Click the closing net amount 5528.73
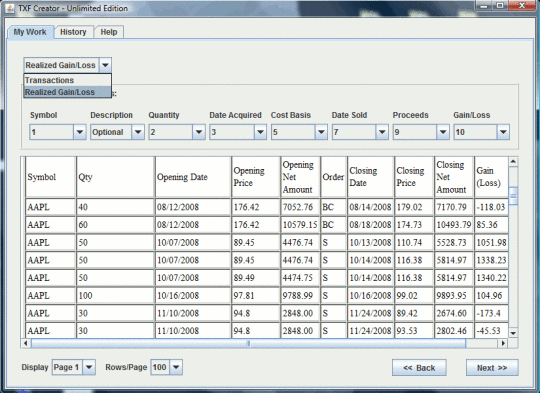Screen dimensions: 540x393 point(454,242)
